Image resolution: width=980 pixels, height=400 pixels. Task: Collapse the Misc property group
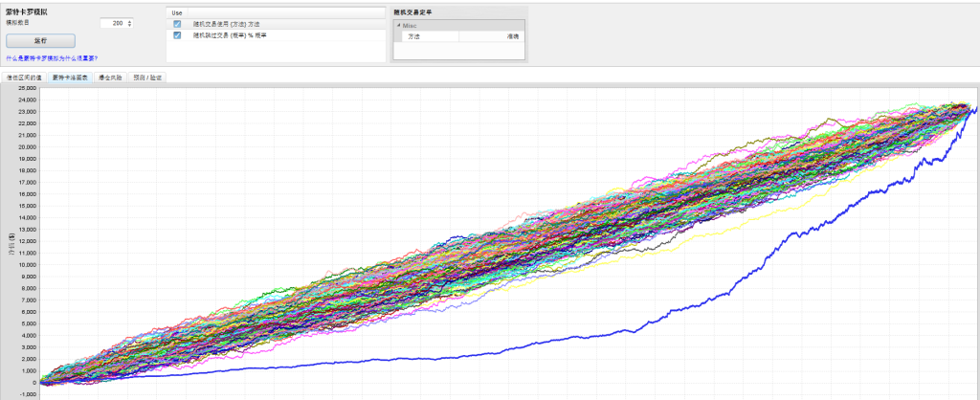coord(399,25)
